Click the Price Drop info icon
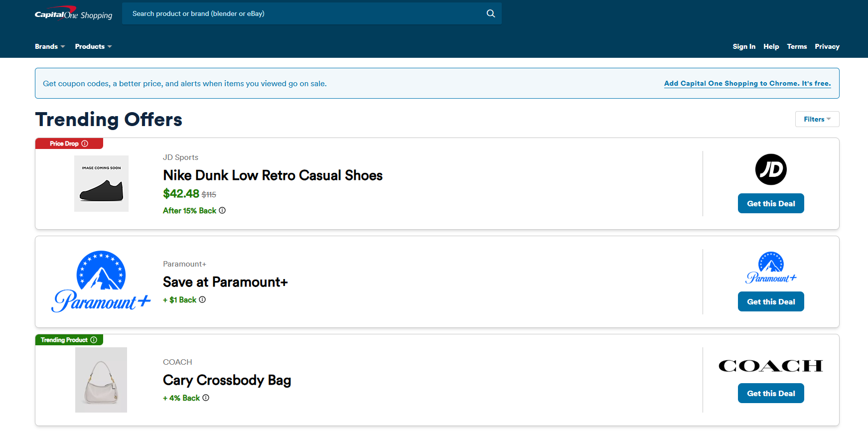Image resolution: width=868 pixels, height=431 pixels. (85, 144)
